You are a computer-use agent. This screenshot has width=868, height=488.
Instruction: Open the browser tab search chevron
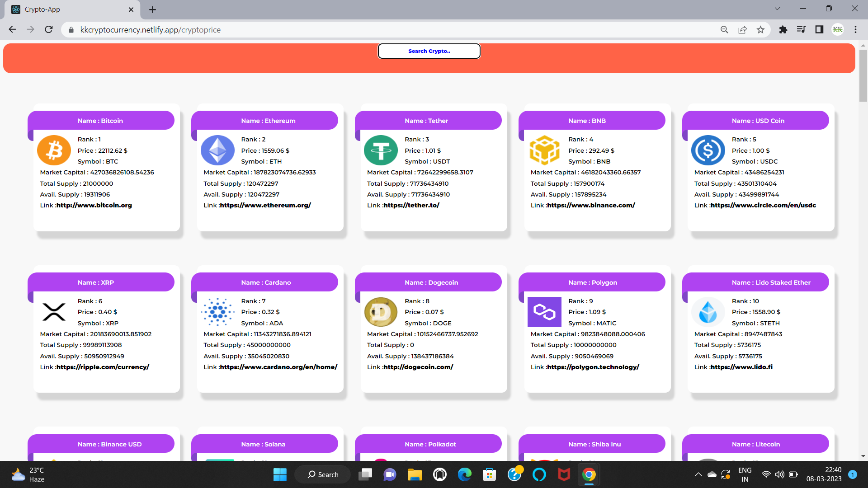[x=777, y=8]
